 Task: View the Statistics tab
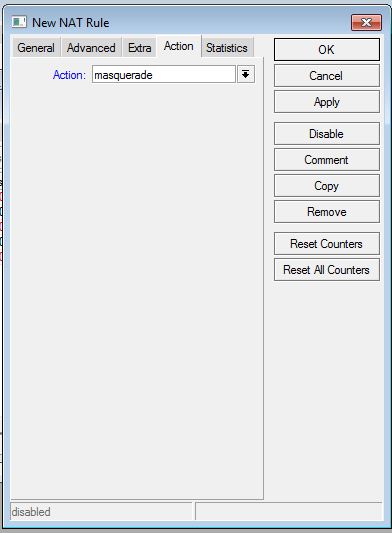[227, 48]
